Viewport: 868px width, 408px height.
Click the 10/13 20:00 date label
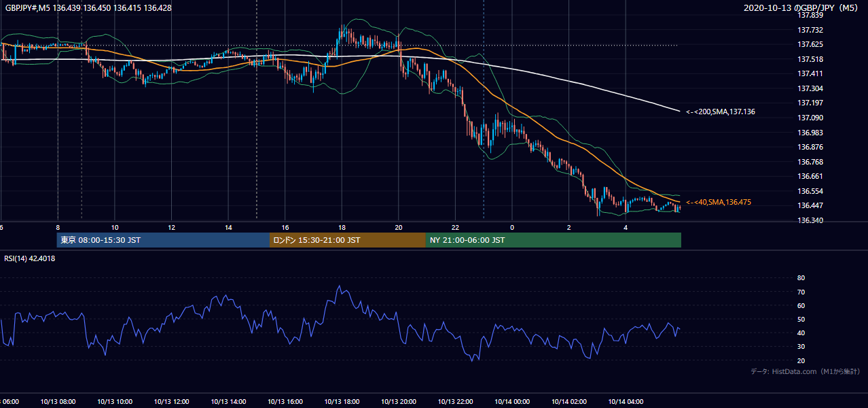pos(399,402)
